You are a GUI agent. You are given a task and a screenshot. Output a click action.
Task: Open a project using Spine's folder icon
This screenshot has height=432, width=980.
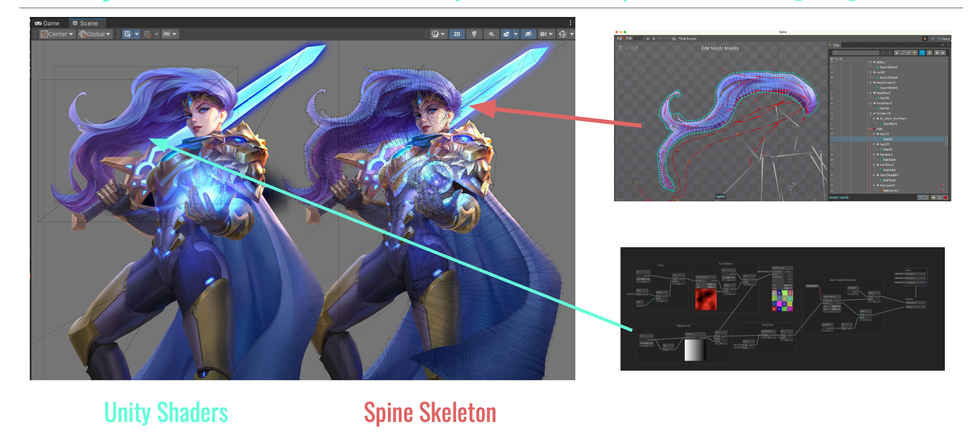pos(648,39)
